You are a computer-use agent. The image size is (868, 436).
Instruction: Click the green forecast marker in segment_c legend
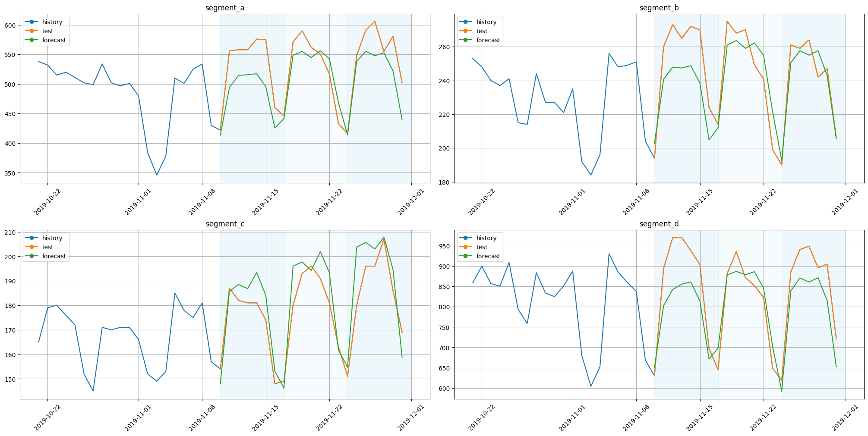point(32,256)
